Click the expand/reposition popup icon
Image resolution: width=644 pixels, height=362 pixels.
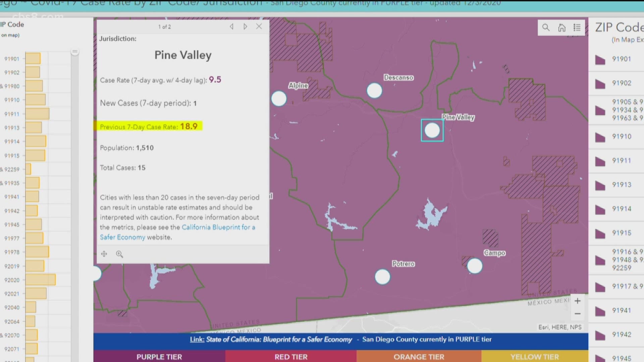coord(104,253)
